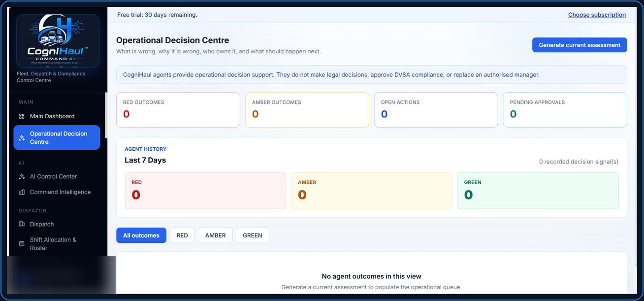Screen dimensions: 644x301
Task: Click the Shift Allocation & Roster calendar icon
Action: tap(22, 244)
